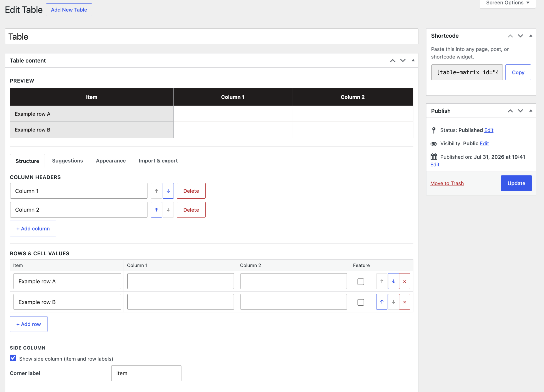Open the Screen Options dropdown
The height and width of the screenshot is (392, 544).
508,3
